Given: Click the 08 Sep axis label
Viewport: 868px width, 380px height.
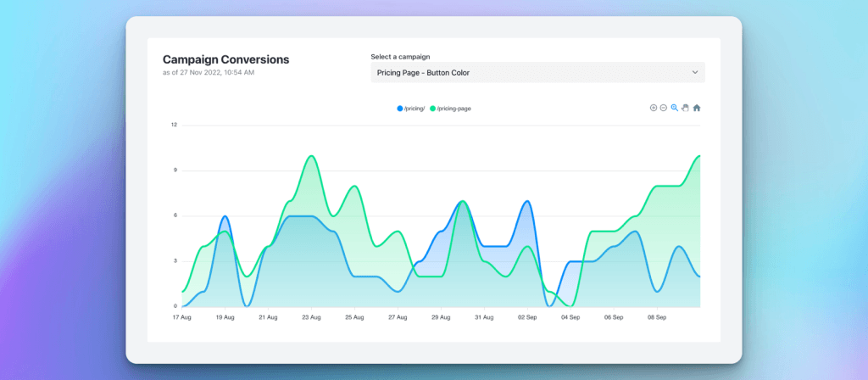Looking at the screenshot, I should point(657,318).
